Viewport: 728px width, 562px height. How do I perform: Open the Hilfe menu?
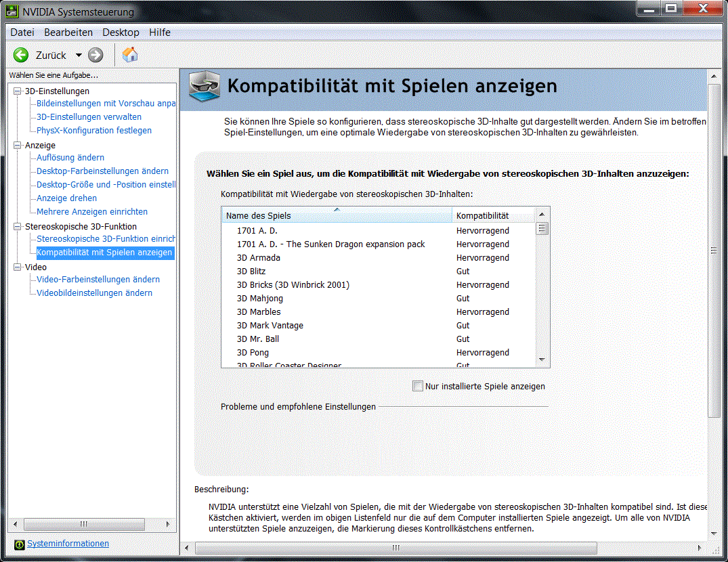click(160, 33)
